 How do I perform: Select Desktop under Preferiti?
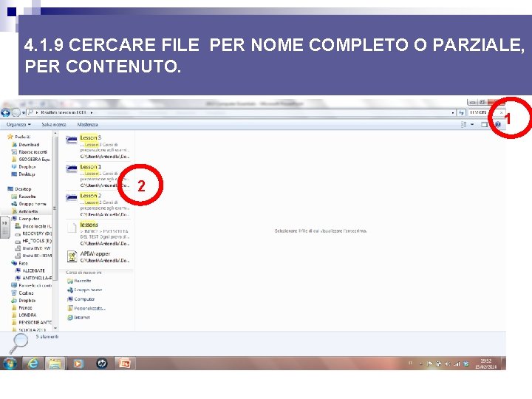pyautogui.click(x=24, y=174)
